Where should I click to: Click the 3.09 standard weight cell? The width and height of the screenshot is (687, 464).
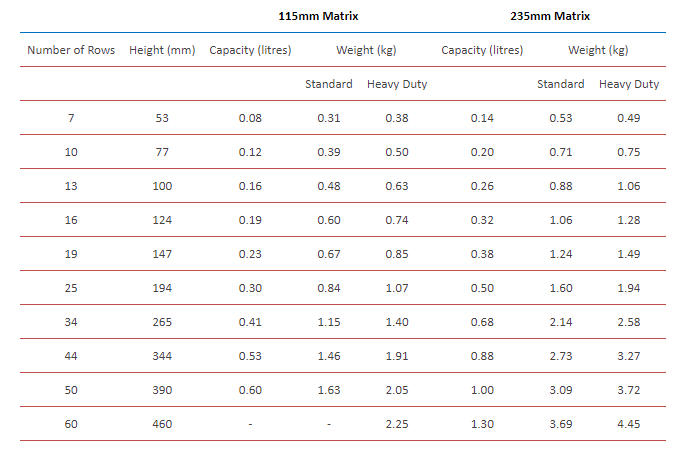click(561, 390)
